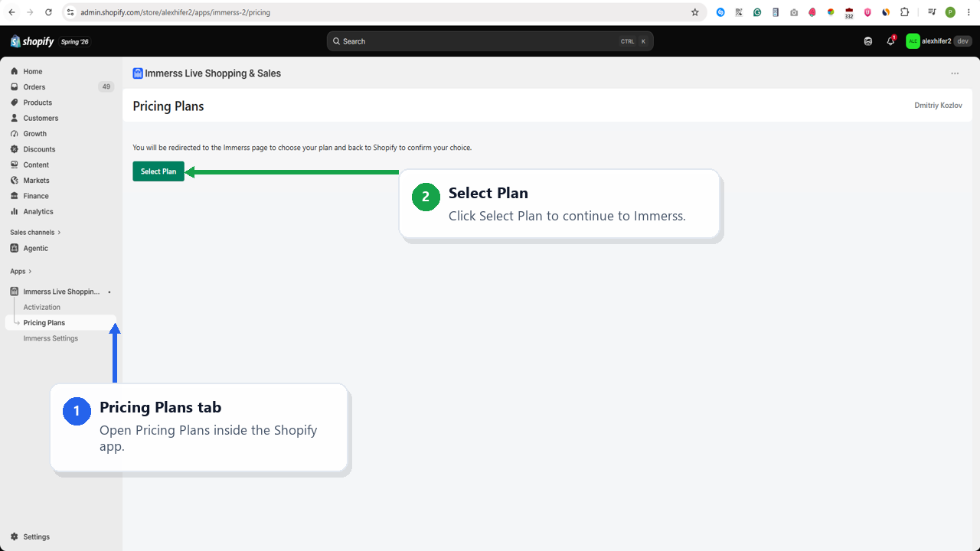Viewport: 980px width, 551px height.
Task: Bookmark this page with the star icon
Action: tap(695, 12)
